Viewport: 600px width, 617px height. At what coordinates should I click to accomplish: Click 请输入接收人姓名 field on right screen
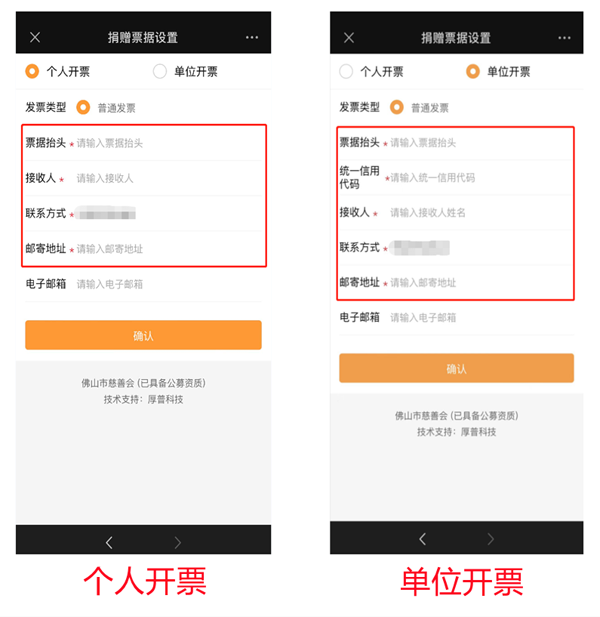(x=481, y=213)
